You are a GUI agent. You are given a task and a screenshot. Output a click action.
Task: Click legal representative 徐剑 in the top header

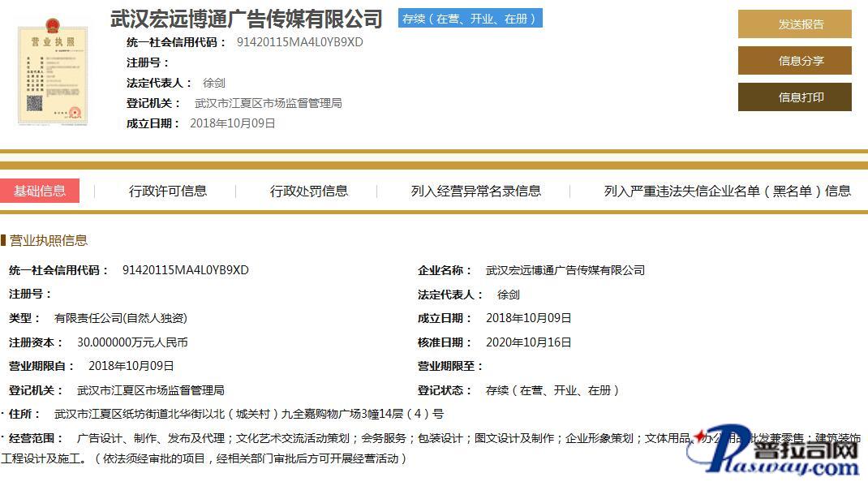[x=214, y=83]
